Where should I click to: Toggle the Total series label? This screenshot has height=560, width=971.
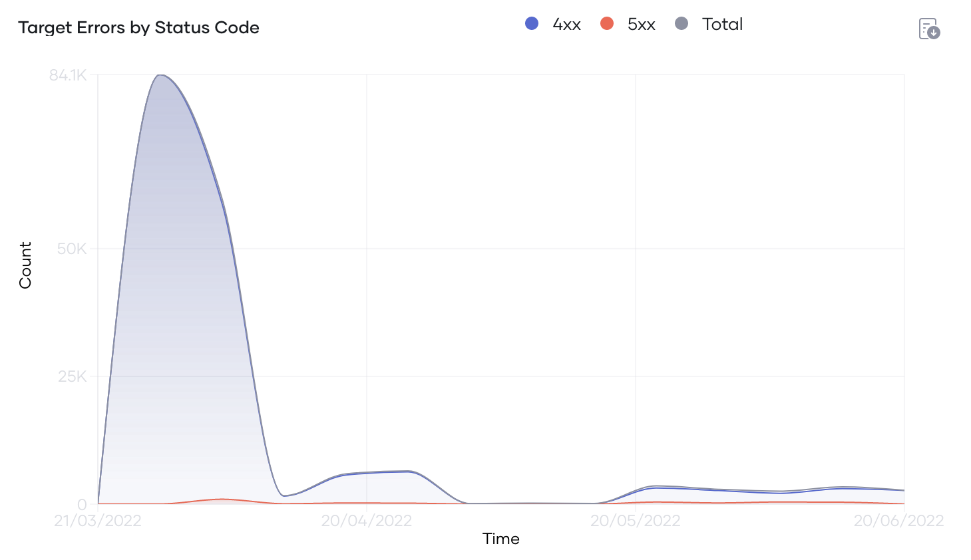(722, 25)
